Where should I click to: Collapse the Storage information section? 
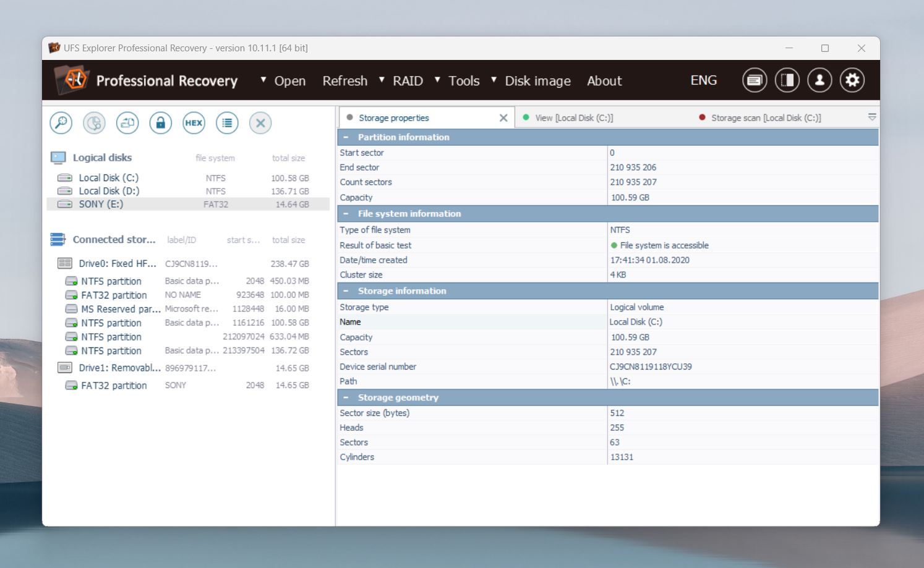(x=346, y=291)
